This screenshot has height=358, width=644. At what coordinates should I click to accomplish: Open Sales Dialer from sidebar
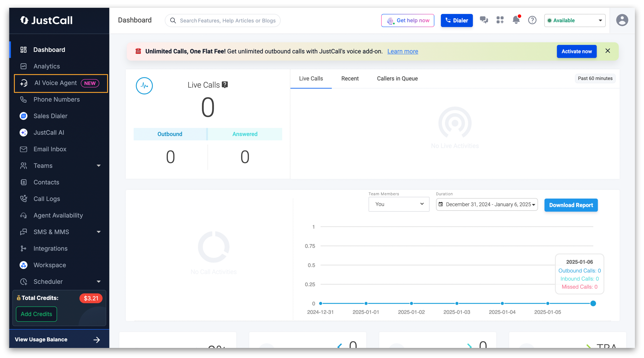(x=50, y=116)
